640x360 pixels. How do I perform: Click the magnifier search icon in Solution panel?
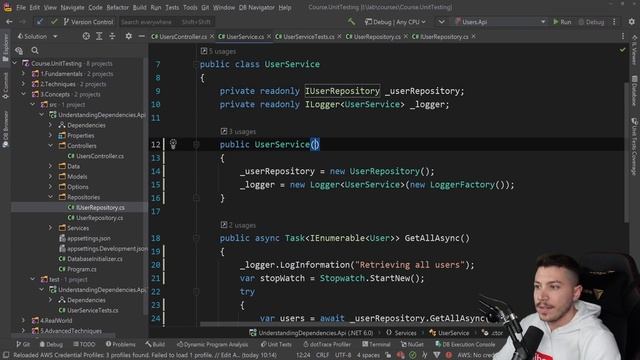tap(35, 51)
